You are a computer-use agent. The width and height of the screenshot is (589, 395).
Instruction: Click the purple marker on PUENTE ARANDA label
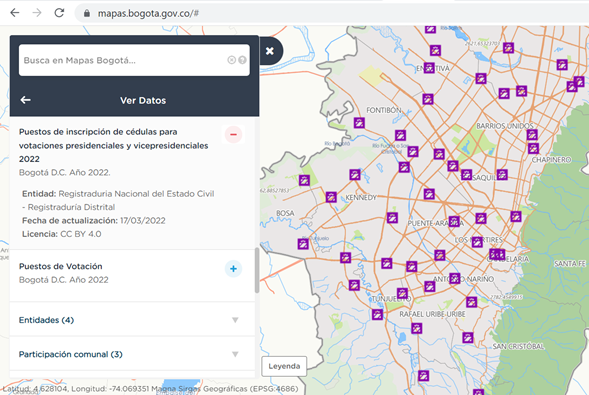click(454, 222)
